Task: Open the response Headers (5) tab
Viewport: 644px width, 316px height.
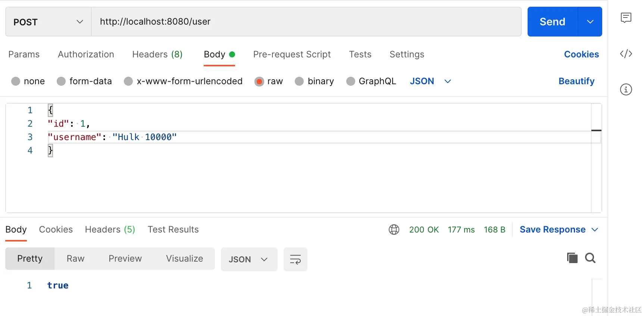Action: 110,230
